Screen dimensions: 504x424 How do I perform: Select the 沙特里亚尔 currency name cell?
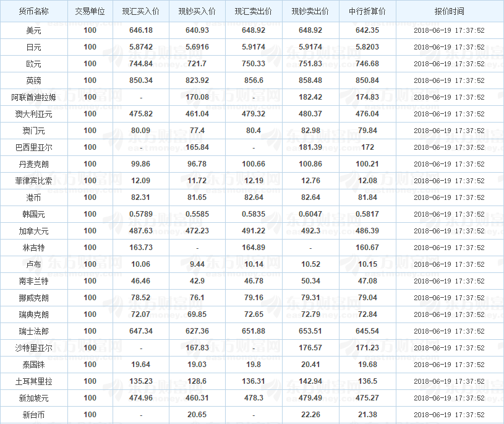[34, 348]
